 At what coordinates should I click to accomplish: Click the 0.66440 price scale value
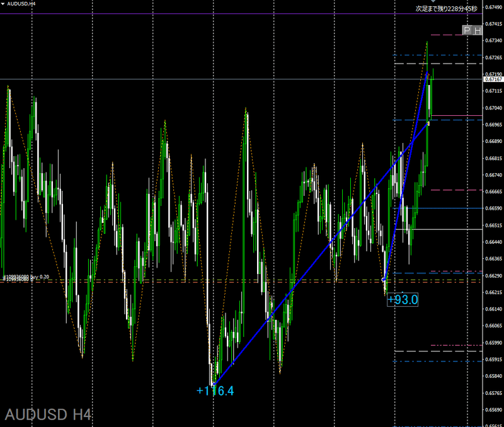pyautogui.click(x=493, y=242)
